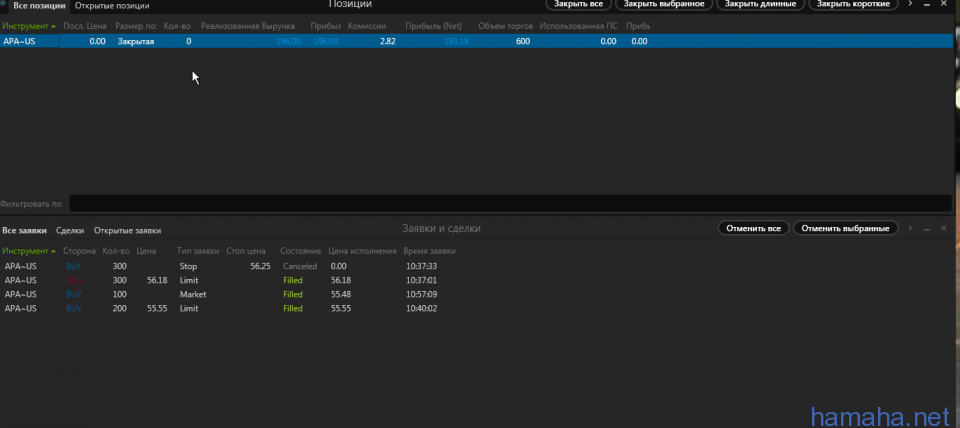Image resolution: width=960 pixels, height=428 pixels.
Task: Click the Отменить все button
Action: [753, 228]
